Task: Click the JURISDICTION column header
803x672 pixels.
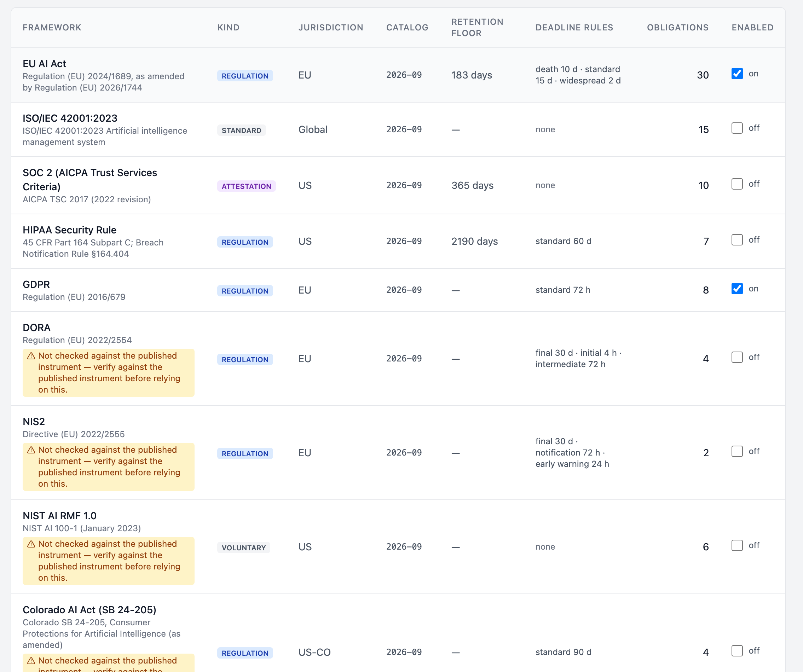Action: [x=331, y=28]
